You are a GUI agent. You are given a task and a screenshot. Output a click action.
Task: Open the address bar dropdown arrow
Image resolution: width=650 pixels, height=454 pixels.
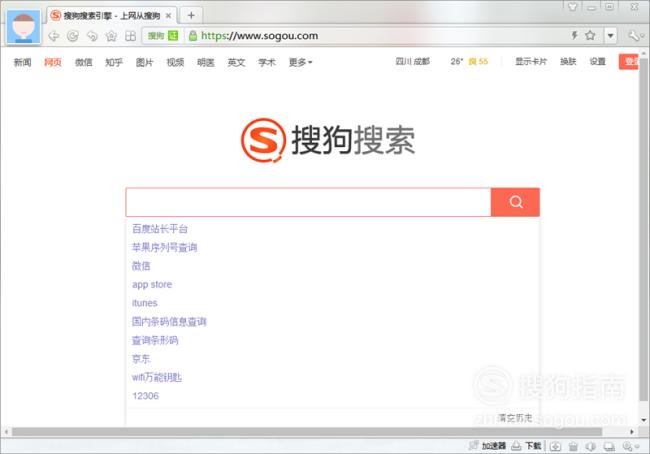(610, 36)
